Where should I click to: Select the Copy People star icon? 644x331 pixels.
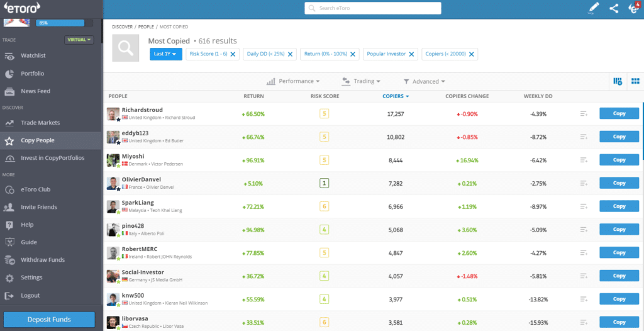pos(9,140)
